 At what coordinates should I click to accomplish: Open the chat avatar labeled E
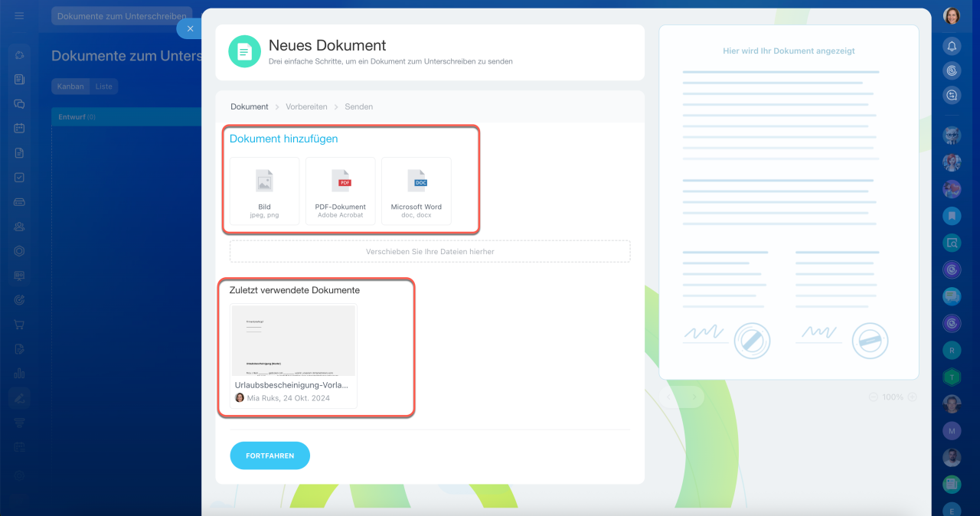tap(952, 510)
